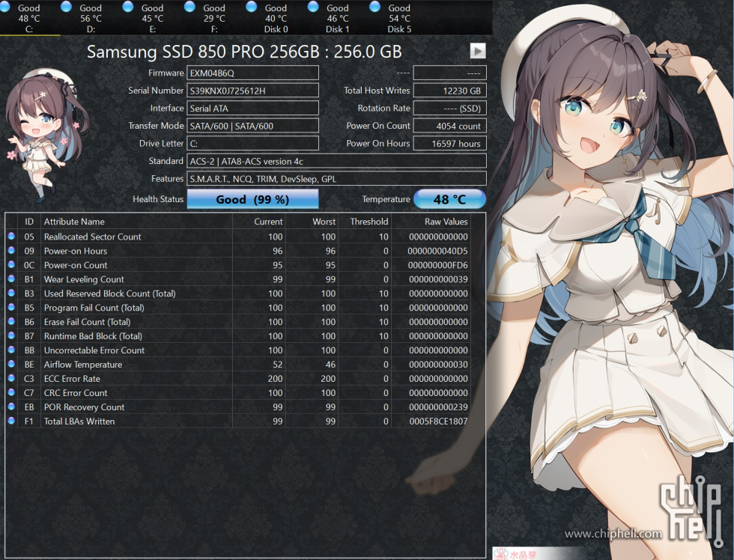Click raw value 0005F8CE1807

438,421
